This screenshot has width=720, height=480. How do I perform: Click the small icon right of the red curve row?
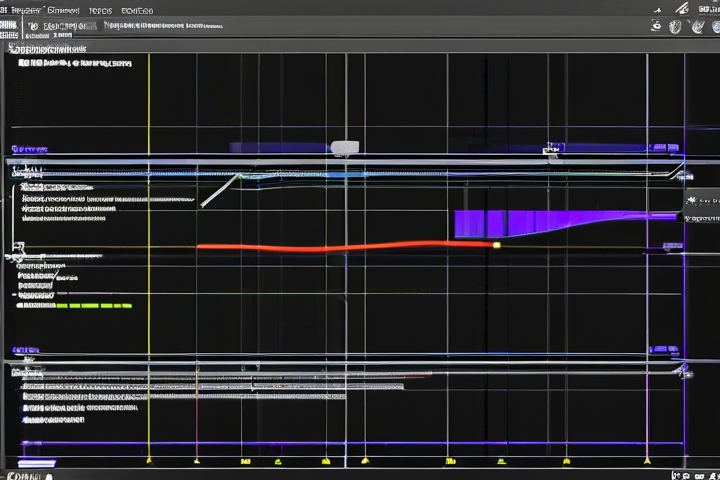[x=672, y=246]
